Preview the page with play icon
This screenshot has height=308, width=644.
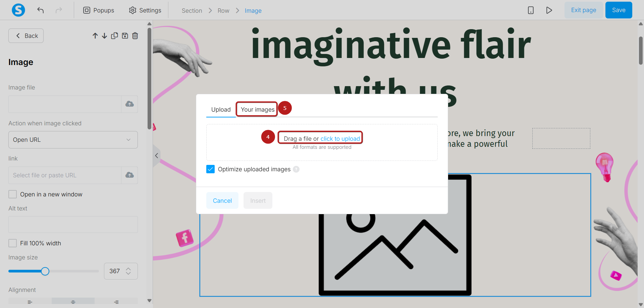coord(549,10)
